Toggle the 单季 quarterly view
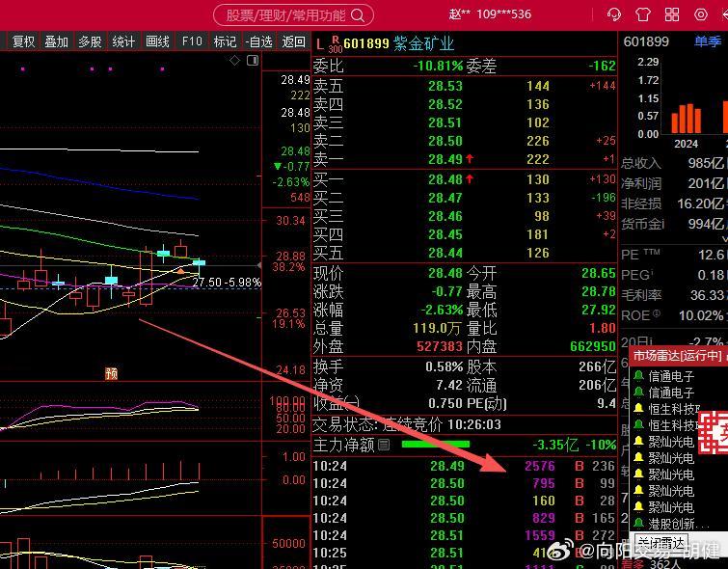This screenshot has width=728, height=569. [708, 41]
